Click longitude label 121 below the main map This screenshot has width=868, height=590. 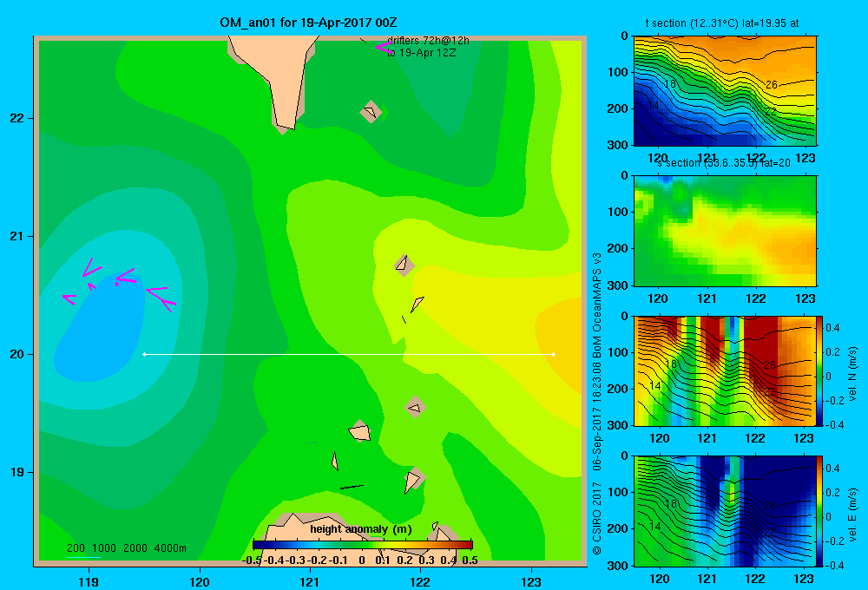(x=310, y=581)
